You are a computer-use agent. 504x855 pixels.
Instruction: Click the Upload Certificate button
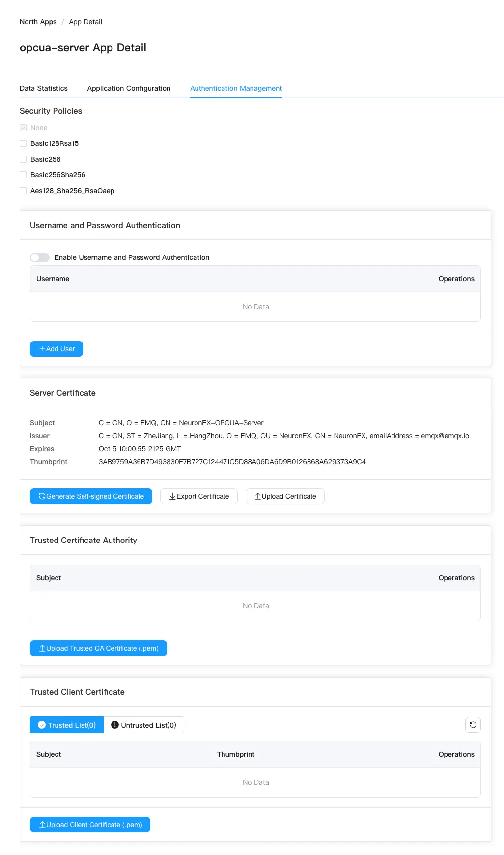pyautogui.click(x=285, y=496)
